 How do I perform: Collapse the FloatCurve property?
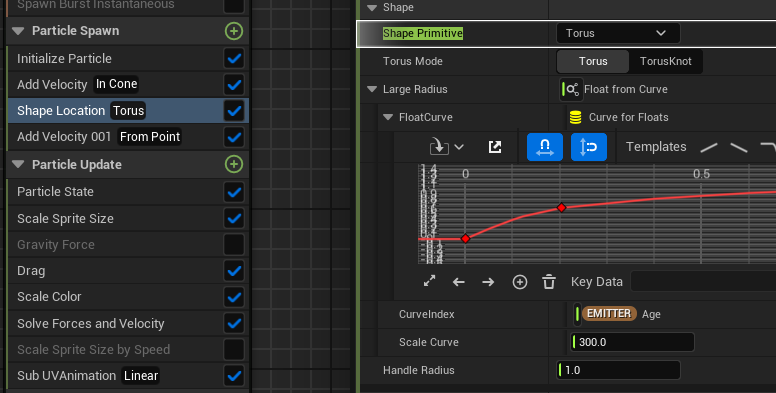coord(388,117)
